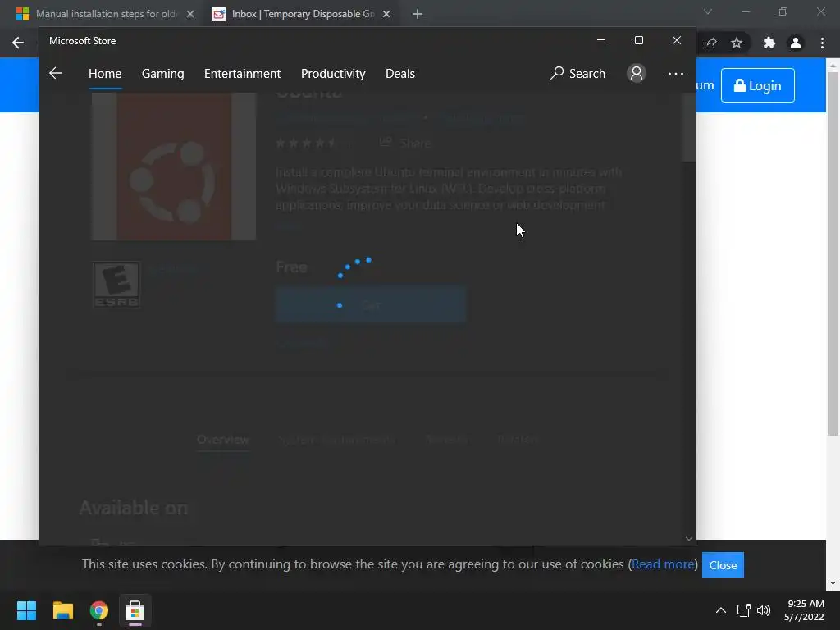Select the Productivity tab
The width and height of the screenshot is (840, 630).
[x=333, y=73]
